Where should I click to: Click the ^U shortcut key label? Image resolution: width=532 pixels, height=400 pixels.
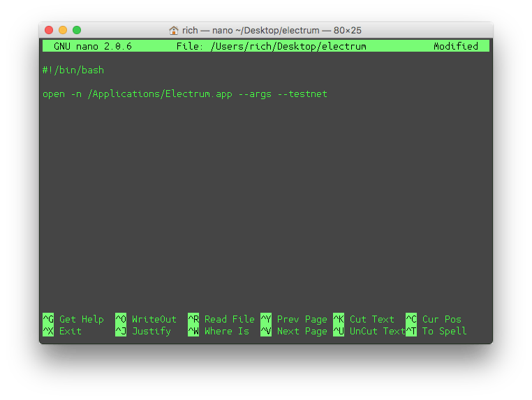click(339, 331)
